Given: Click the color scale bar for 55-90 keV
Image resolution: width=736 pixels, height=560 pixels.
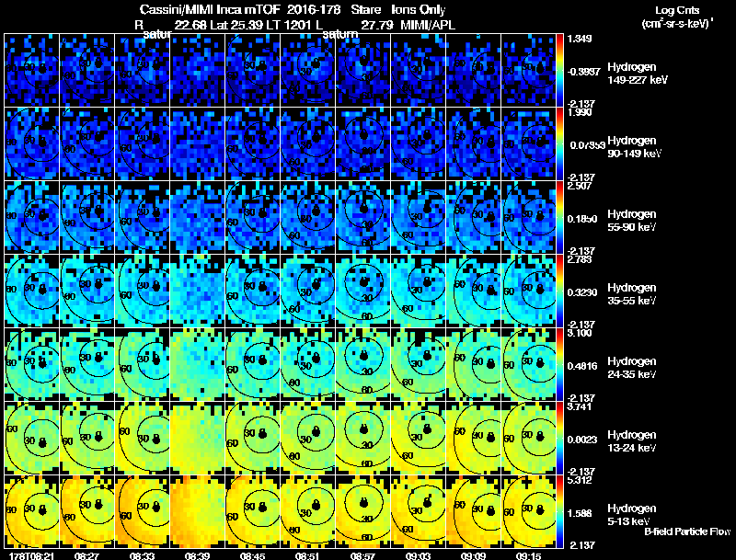Looking at the screenshot, I should click(559, 217).
